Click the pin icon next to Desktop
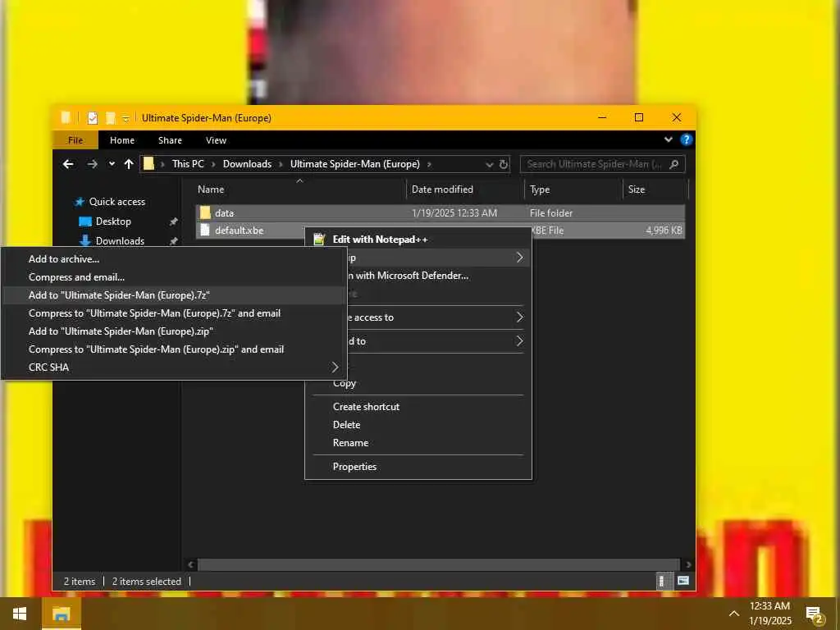This screenshot has height=630, width=840. click(173, 221)
